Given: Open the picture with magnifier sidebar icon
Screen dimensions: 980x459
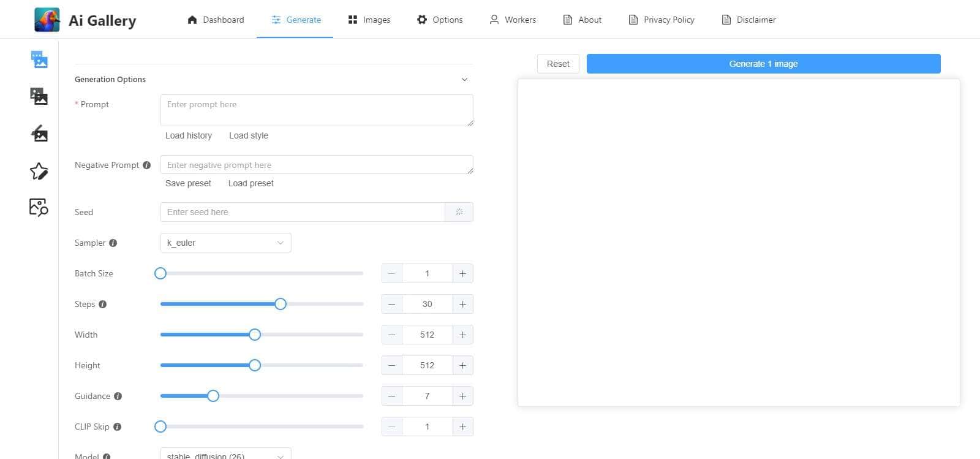Looking at the screenshot, I should point(39,208).
